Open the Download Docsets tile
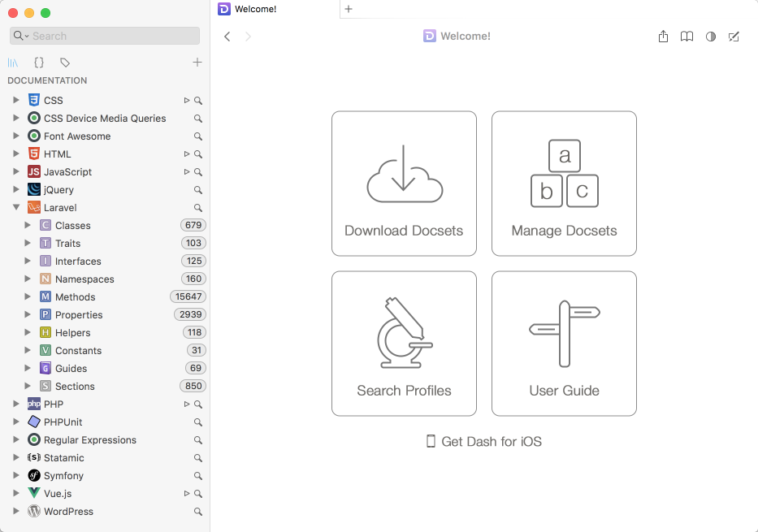This screenshot has width=758, height=532. [404, 184]
